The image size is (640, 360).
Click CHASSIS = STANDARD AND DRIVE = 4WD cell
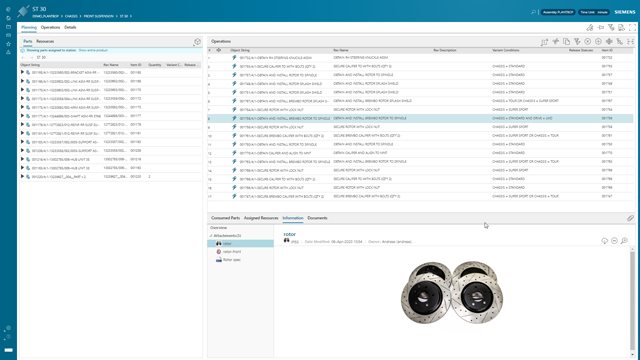pos(522,118)
